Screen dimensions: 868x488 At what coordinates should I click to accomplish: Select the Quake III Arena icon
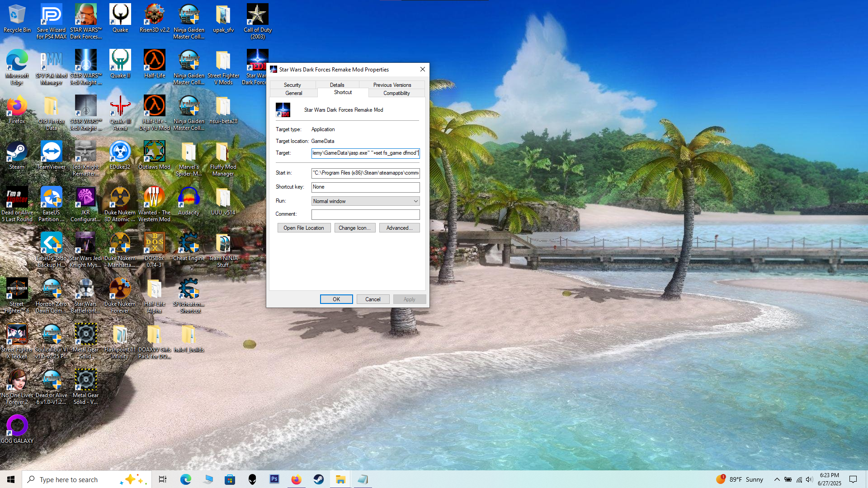[120, 113]
